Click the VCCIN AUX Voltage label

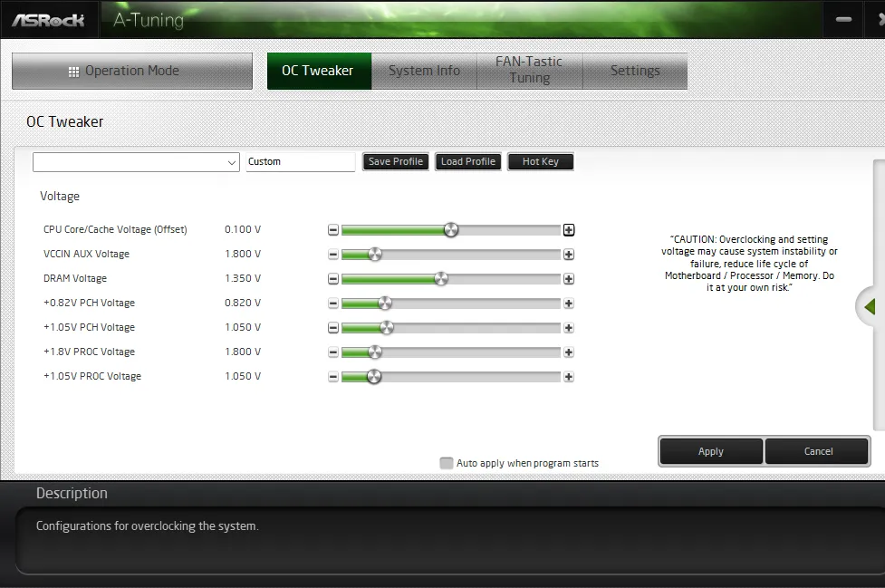coord(86,254)
